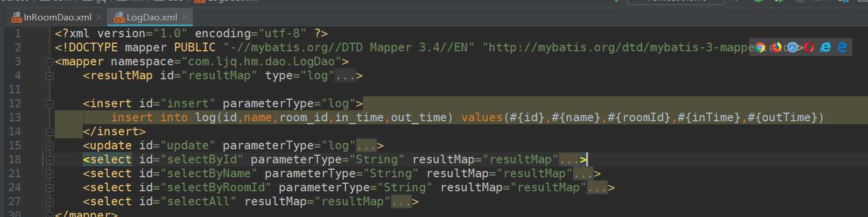Click 'insert into log' SQL text
868x217 pixels.
pos(163,118)
